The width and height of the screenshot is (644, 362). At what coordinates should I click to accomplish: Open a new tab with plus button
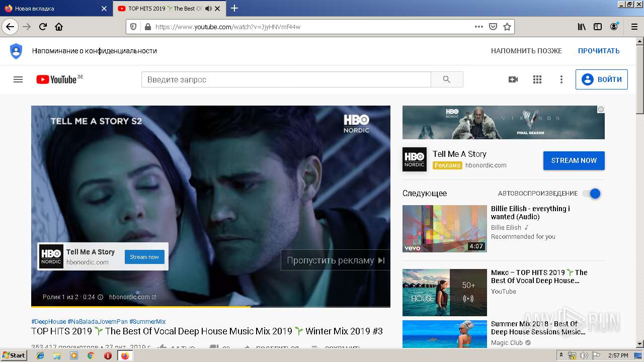(x=234, y=8)
